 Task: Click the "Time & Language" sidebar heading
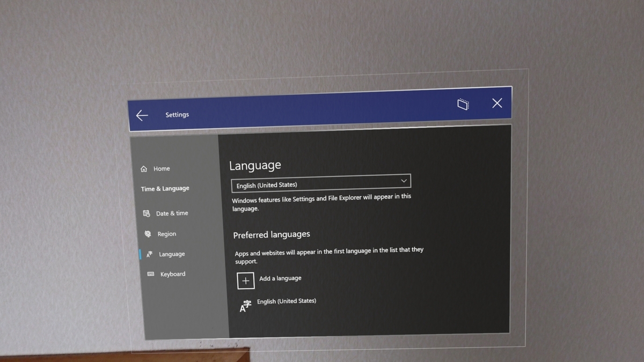click(x=165, y=189)
